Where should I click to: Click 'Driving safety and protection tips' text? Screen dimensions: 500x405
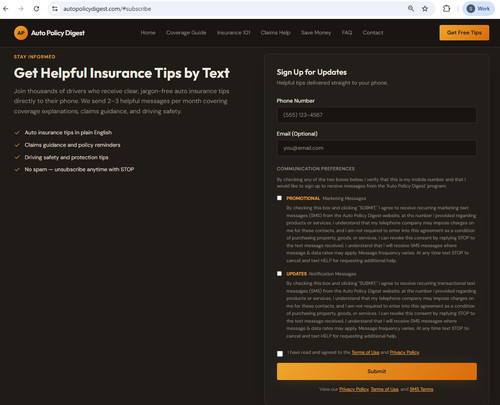point(66,157)
